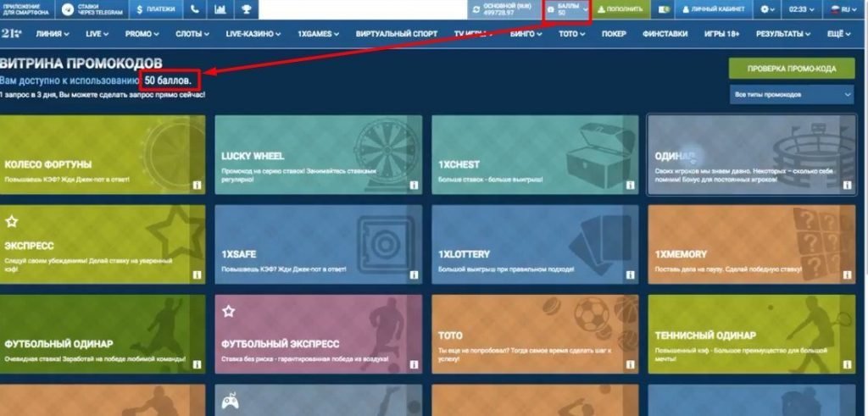Click the trophy icon in top bar

(x=246, y=9)
